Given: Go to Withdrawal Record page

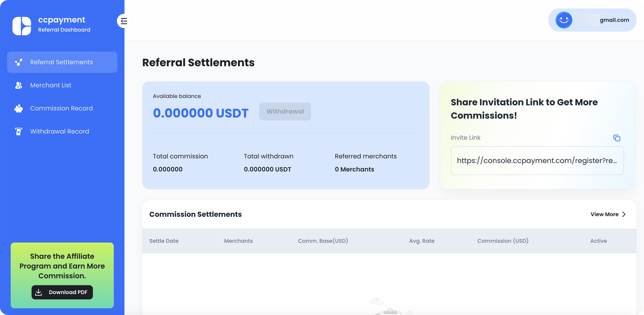Looking at the screenshot, I should click(60, 132).
